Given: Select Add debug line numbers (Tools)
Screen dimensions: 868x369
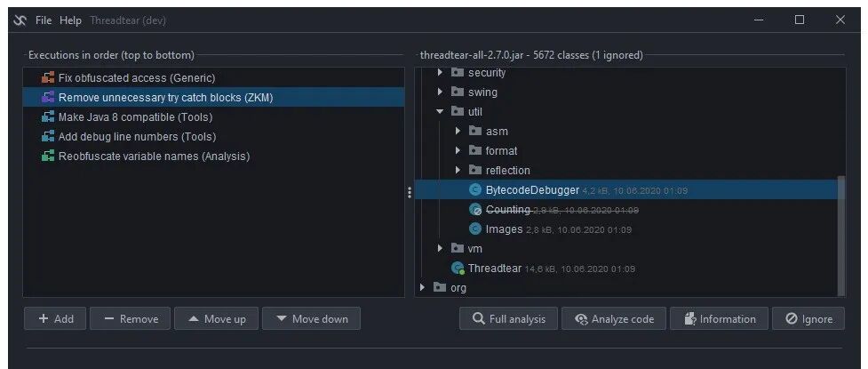Looking at the screenshot, I should click(214, 136).
